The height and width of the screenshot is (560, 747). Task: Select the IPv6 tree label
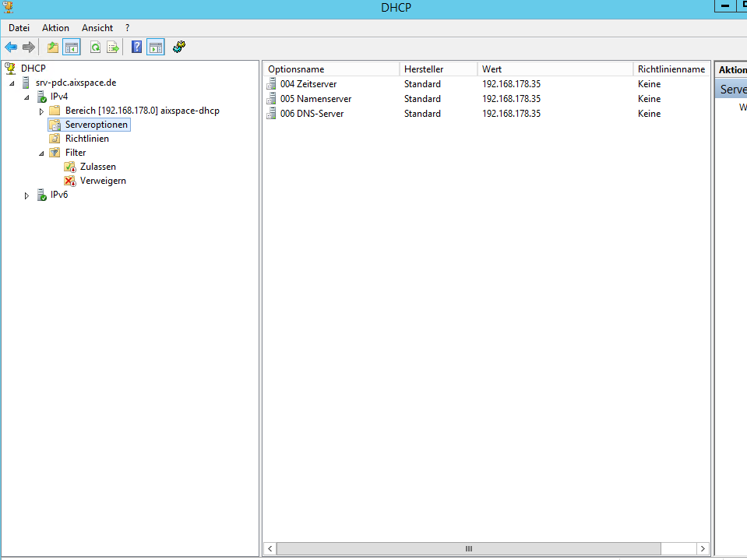59,195
